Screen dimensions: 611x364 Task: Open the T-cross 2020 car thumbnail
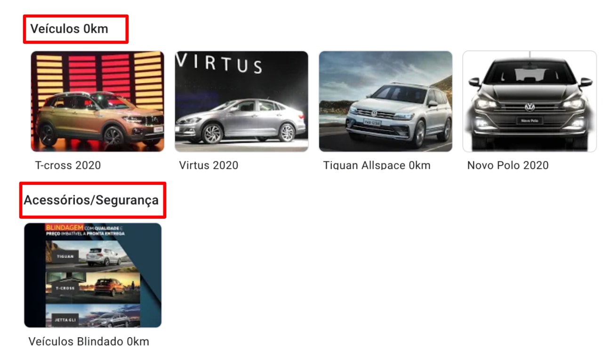tap(97, 101)
